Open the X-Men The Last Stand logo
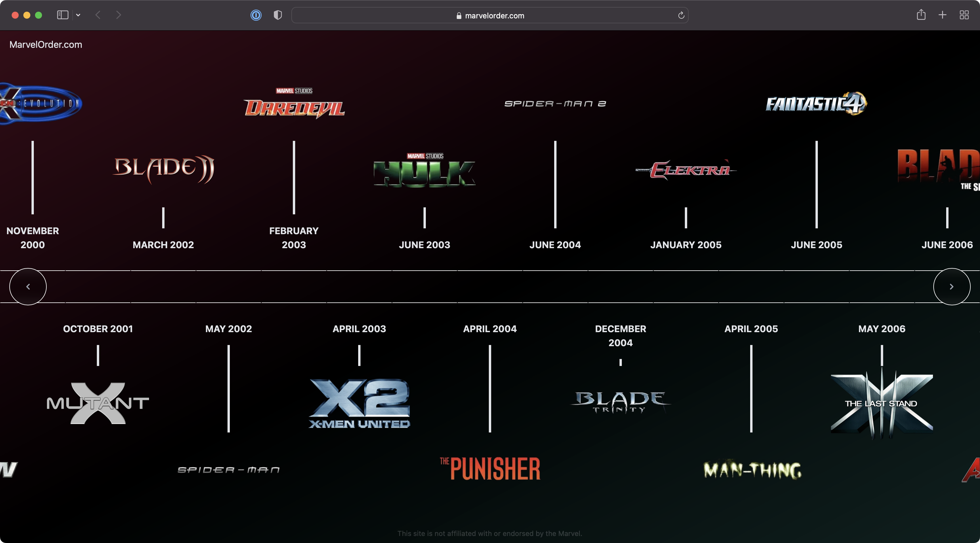This screenshot has height=543, width=980. click(882, 403)
